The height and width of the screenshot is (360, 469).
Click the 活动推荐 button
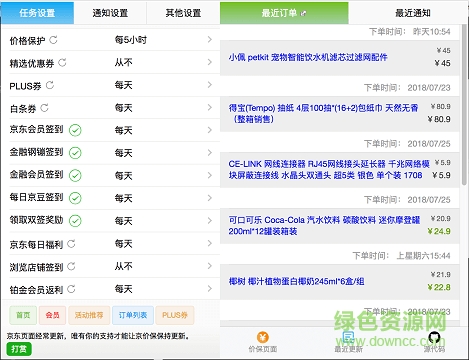coord(89,315)
